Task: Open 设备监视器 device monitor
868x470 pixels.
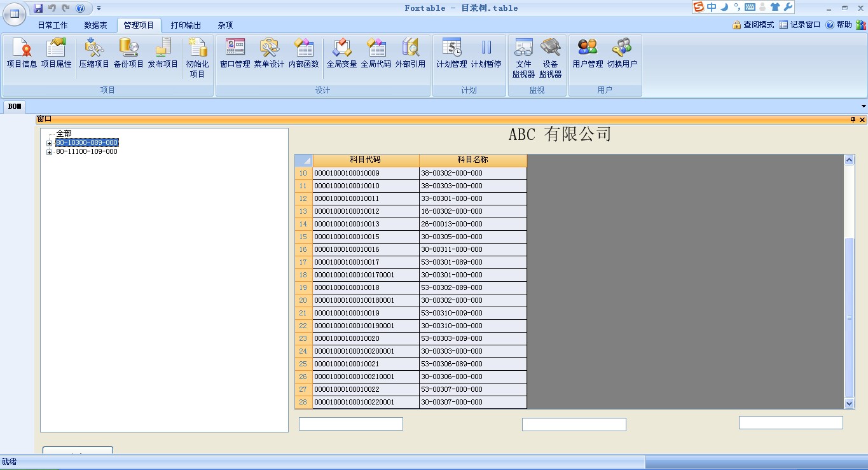Action: pyautogui.click(x=550, y=58)
